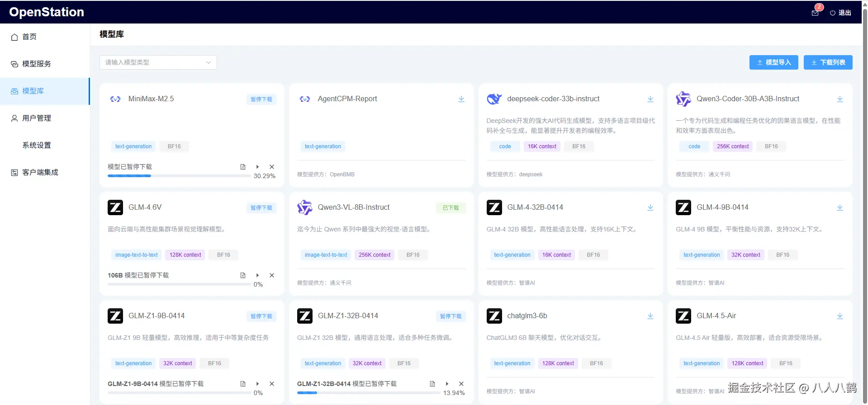This screenshot has height=405, width=868.
Task: Download Qwen3-Coder-30B-A3B-Instruct model
Action: click(x=840, y=99)
